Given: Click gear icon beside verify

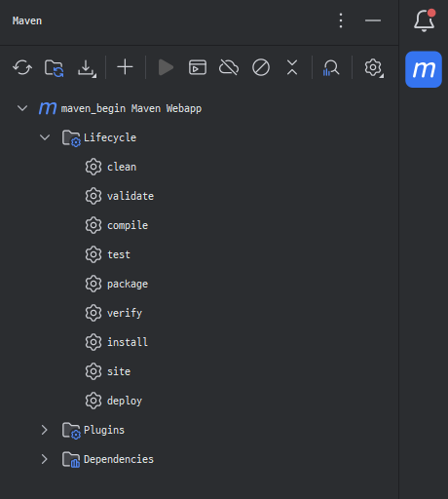Looking at the screenshot, I should coord(93,313).
